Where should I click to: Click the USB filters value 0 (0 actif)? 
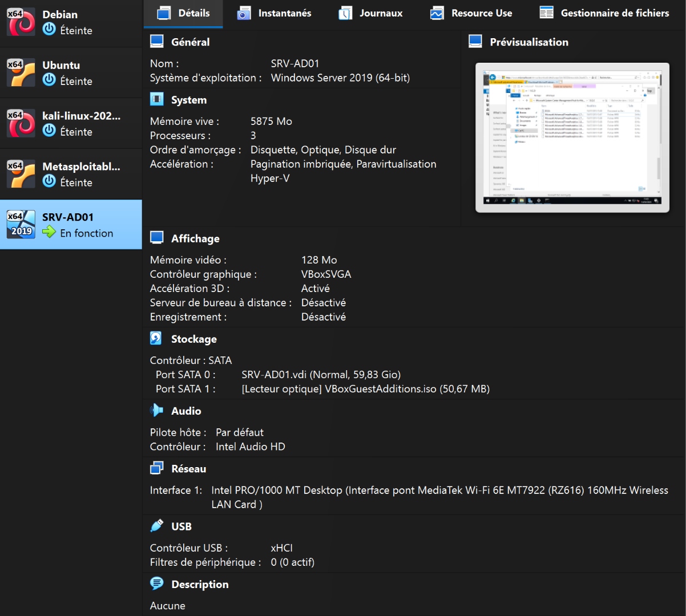click(x=292, y=562)
